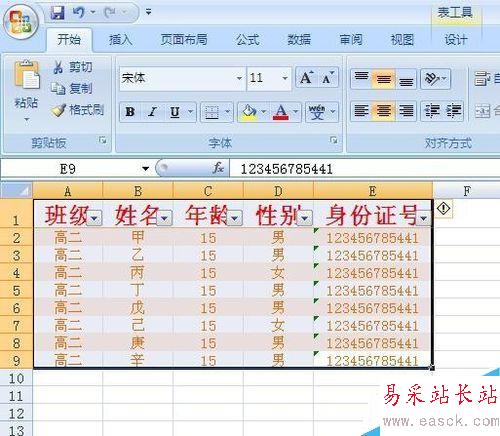The height and width of the screenshot is (436, 500).
Task: Toggle center horizontal alignment
Action: click(384, 111)
